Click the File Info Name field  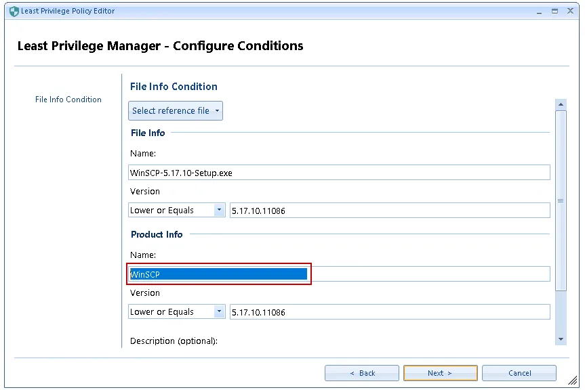339,173
